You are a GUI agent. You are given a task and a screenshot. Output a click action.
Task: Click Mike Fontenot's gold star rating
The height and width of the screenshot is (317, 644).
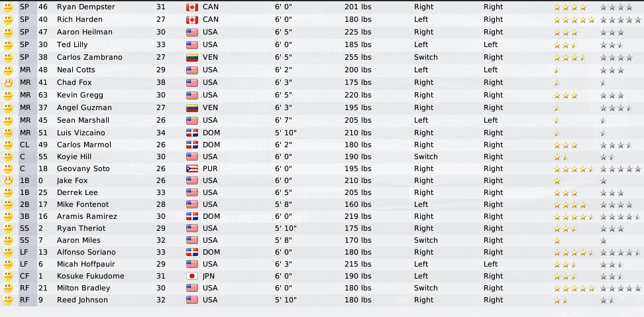point(569,205)
